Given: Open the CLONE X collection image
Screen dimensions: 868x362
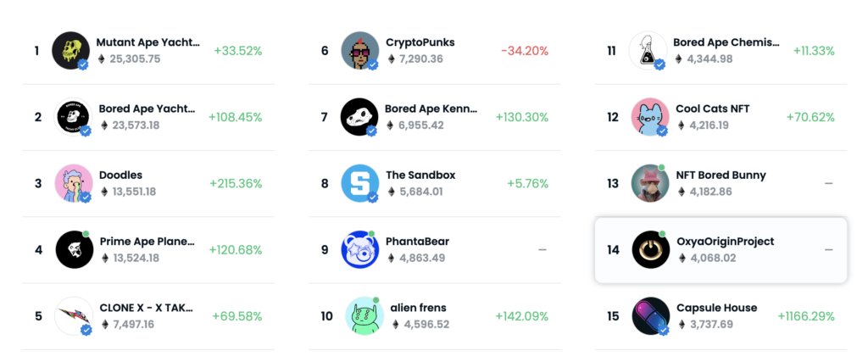Looking at the screenshot, I should click(73, 316).
